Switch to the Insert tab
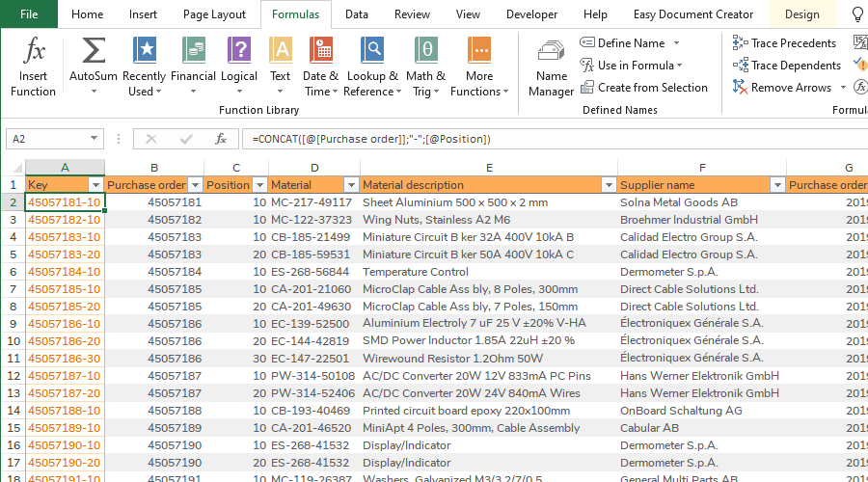Screen dimensions: 868x482 click(143, 14)
